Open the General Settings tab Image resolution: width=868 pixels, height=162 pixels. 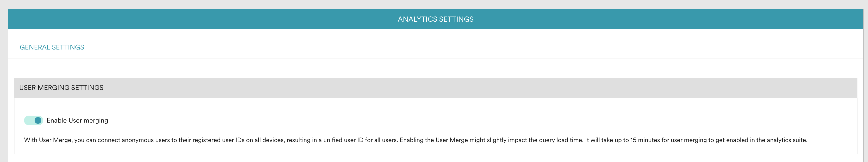52,47
